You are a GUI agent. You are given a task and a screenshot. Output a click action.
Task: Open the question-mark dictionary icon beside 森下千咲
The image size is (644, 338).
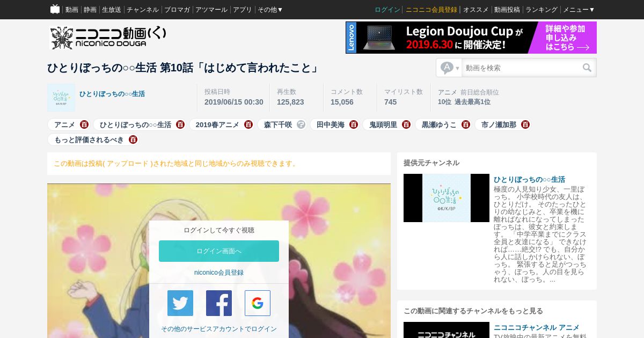point(301,124)
